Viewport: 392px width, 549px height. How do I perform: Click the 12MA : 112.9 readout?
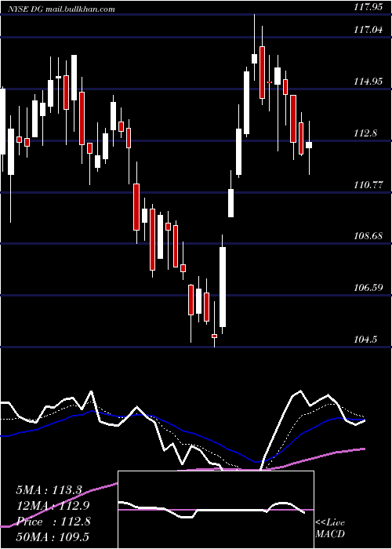(53, 506)
